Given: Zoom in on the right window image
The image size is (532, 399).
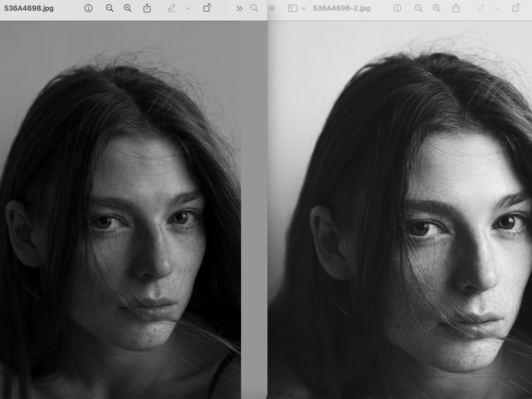Looking at the screenshot, I should point(437,8).
